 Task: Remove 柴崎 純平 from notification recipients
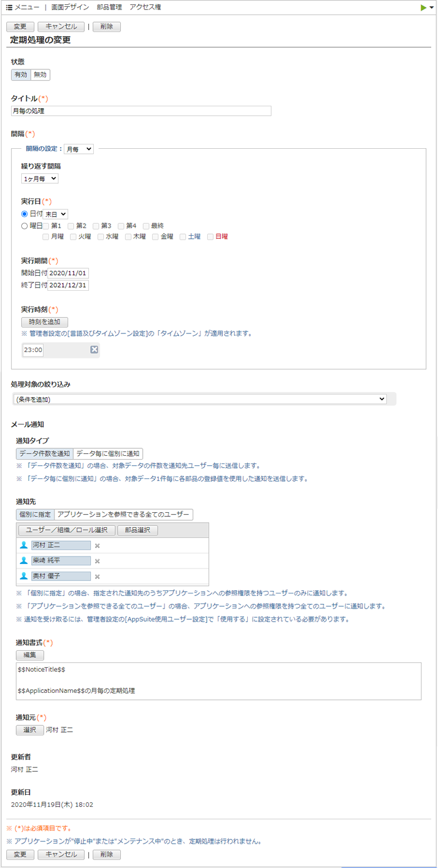point(97,561)
